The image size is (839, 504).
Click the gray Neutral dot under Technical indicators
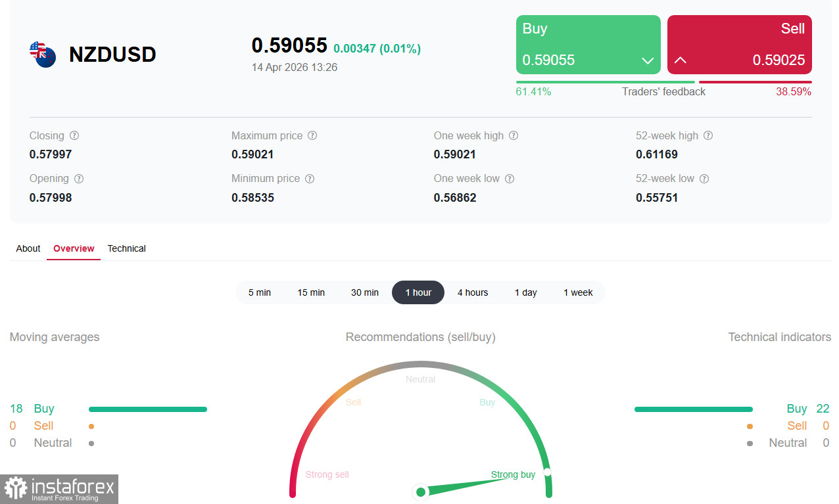[x=750, y=444]
